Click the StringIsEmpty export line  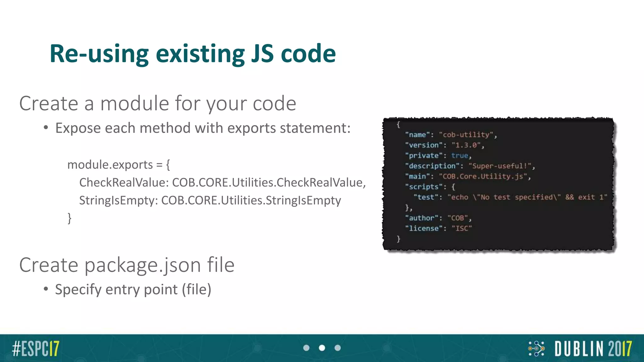[x=210, y=200]
